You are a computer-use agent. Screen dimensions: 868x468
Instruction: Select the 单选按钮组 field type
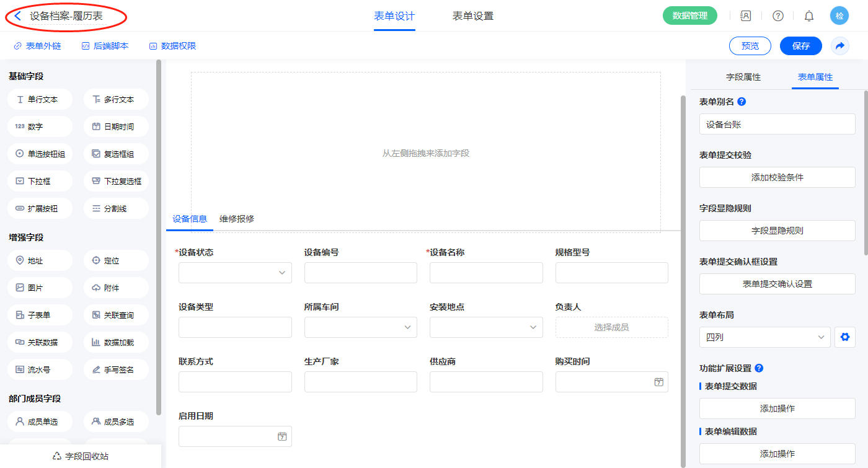coord(40,154)
